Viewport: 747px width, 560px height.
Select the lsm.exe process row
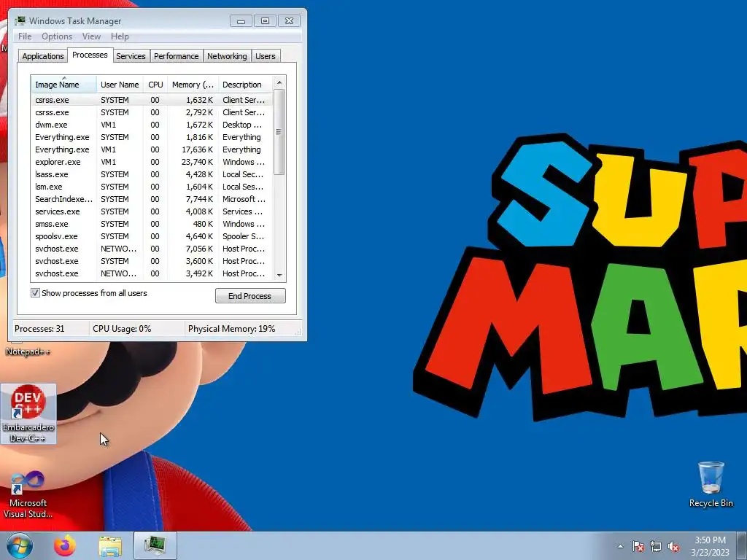(152, 187)
